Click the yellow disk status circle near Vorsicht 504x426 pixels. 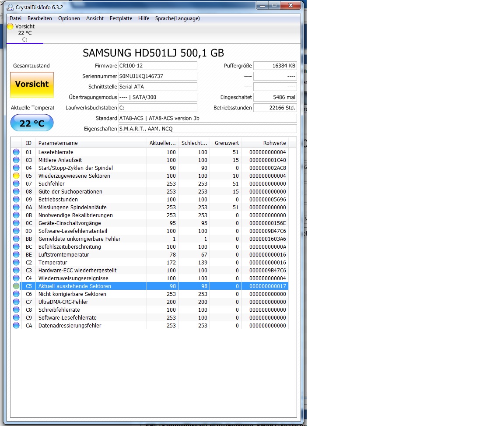[10, 26]
